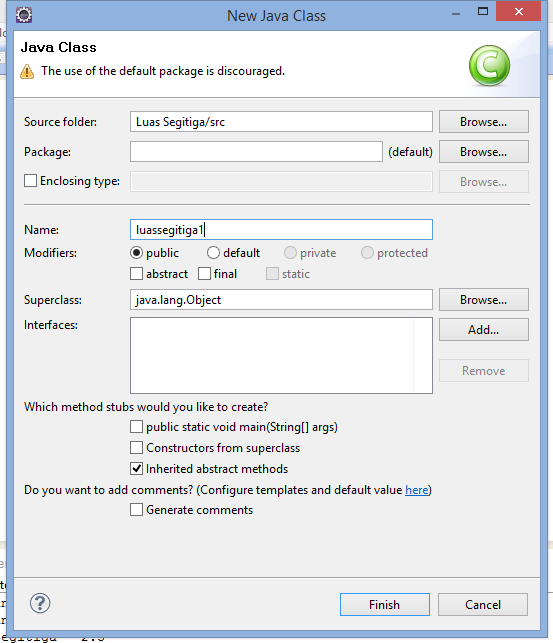Click the Enclosing type text field
Image resolution: width=553 pixels, height=643 pixels.
(x=281, y=182)
